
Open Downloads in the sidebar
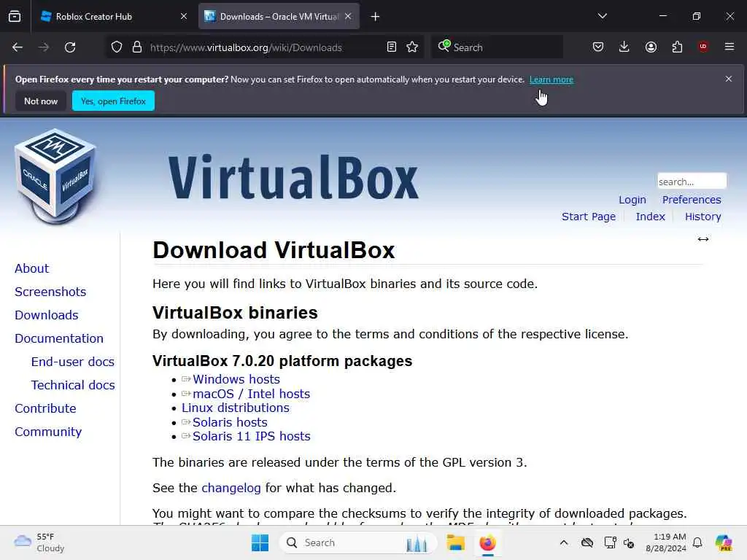tap(47, 315)
